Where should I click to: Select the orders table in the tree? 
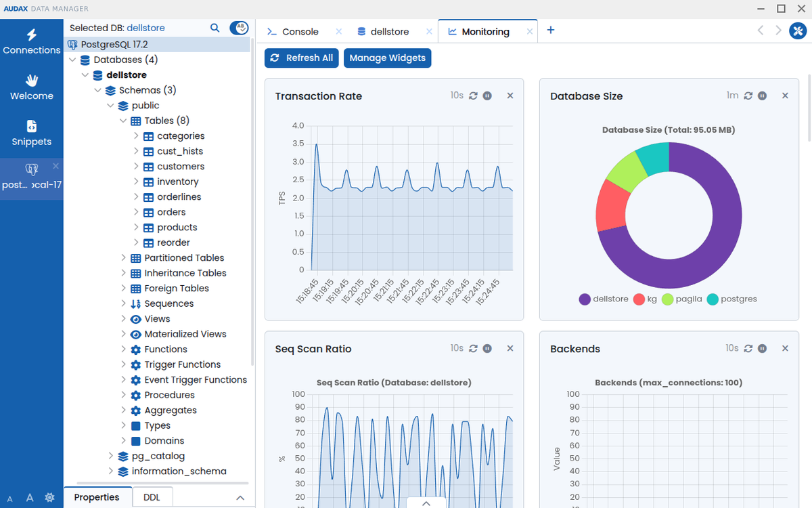(171, 212)
